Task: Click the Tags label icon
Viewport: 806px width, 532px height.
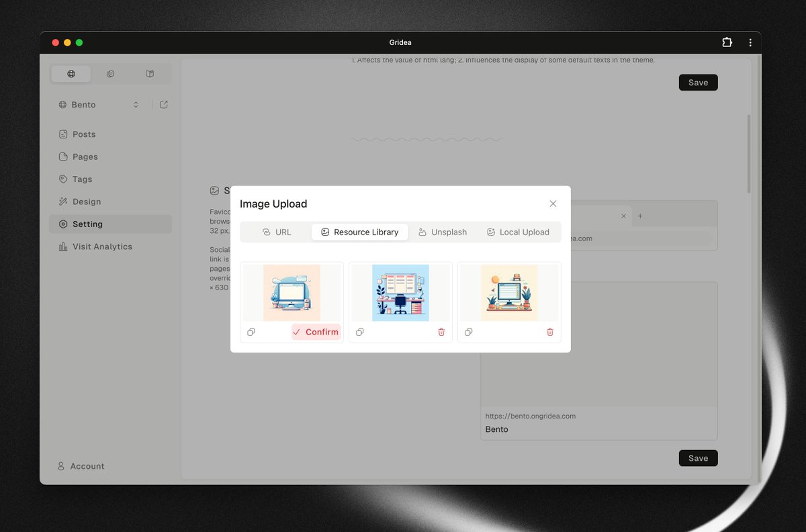Action: click(63, 179)
